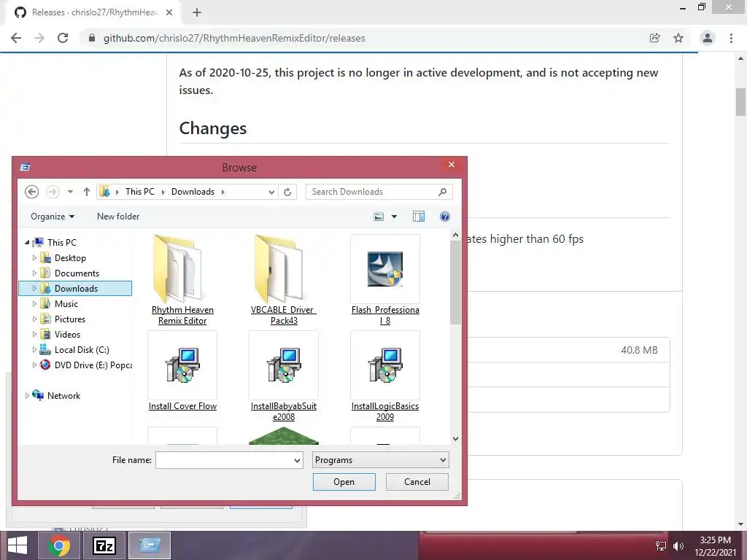Click This PC in the address breadcrumb
Viewport: 747px width, 560px height.
point(139,192)
